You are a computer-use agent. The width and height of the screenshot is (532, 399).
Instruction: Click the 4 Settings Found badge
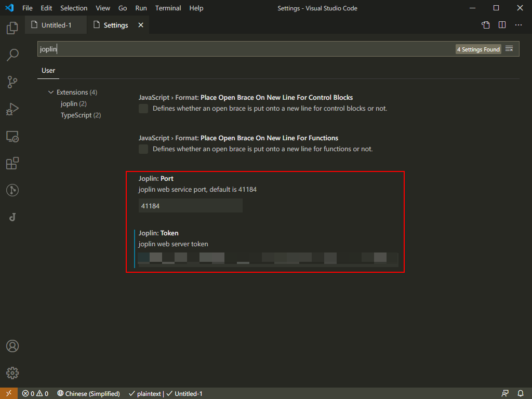tap(478, 49)
